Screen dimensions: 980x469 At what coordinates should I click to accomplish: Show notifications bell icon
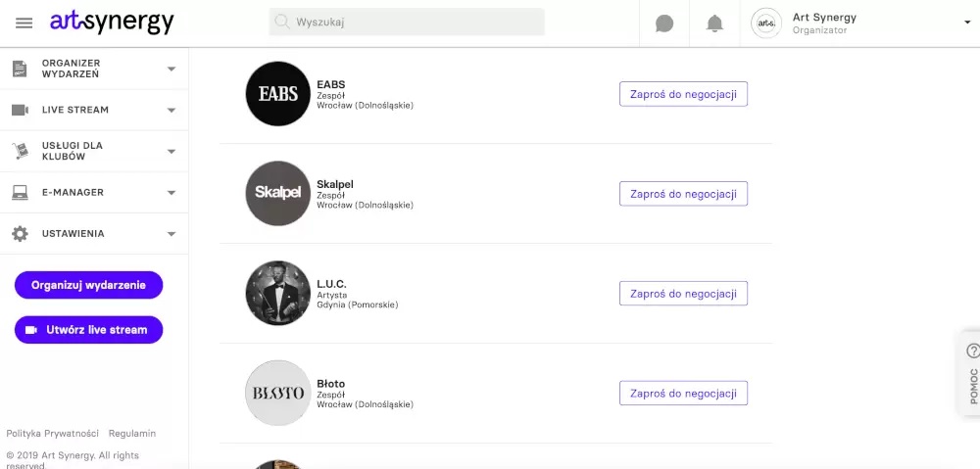point(715,23)
